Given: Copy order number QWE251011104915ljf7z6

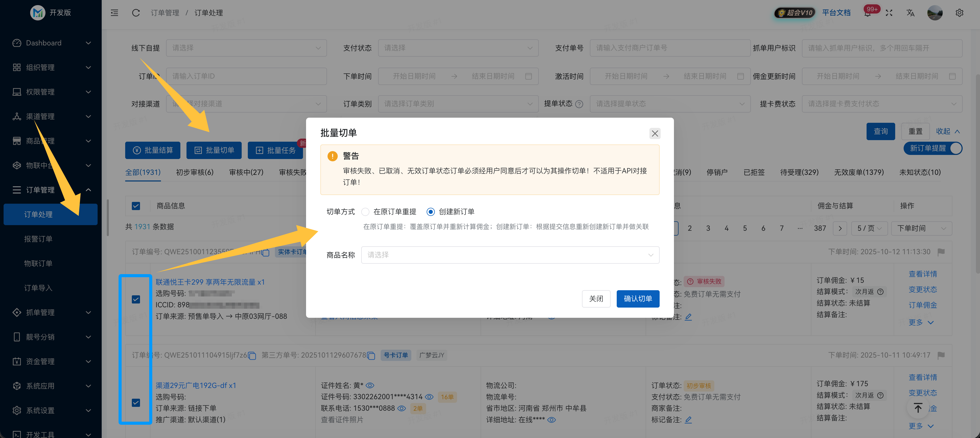Looking at the screenshot, I should 252,355.
